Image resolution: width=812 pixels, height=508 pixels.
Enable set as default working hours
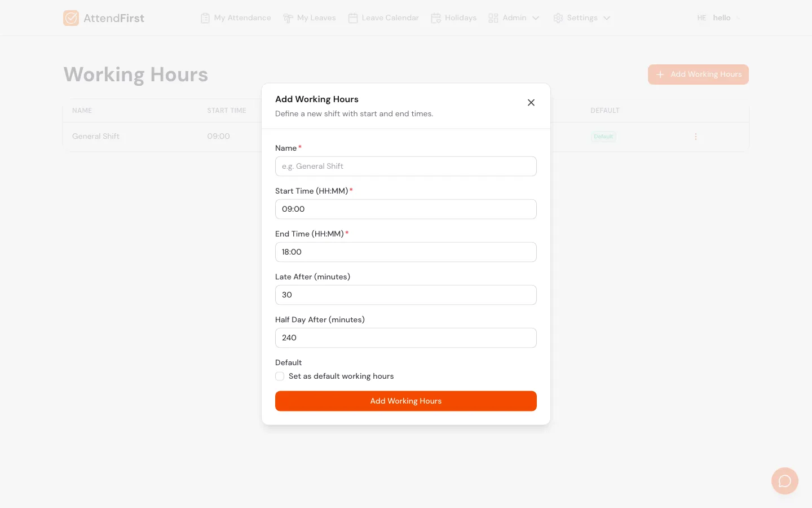click(x=280, y=376)
